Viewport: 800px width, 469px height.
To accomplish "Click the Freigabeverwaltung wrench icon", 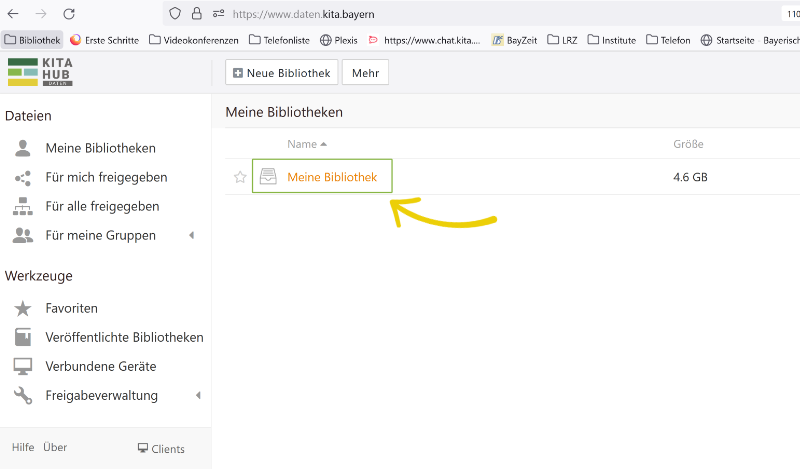I will pyautogui.click(x=23, y=396).
